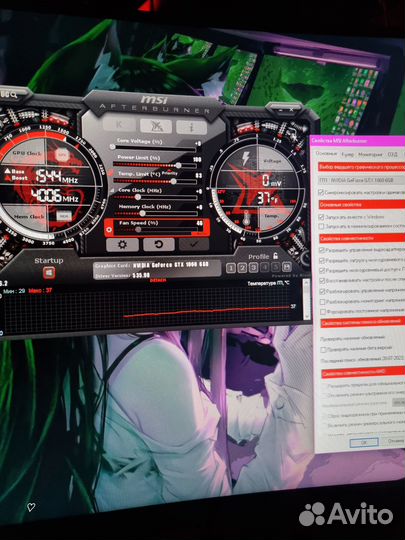Image resolution: width=405 pixels, height=540 pixels.
Task: Click the triangle icon beside Core Clock
Action: point(112,190)
